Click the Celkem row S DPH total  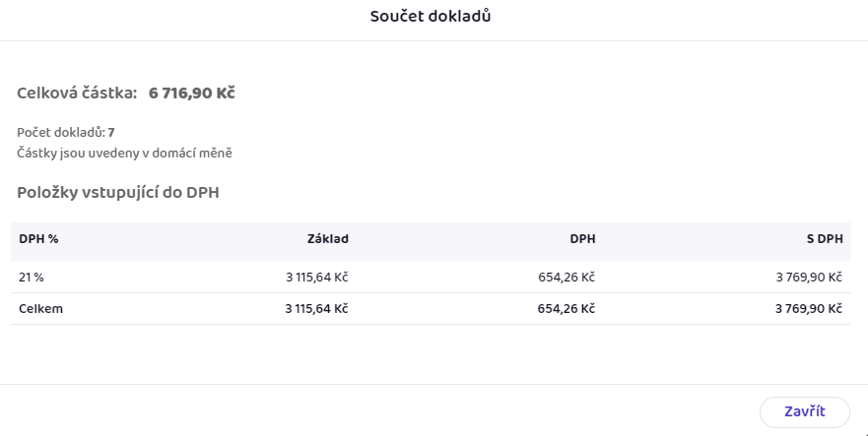809,309
